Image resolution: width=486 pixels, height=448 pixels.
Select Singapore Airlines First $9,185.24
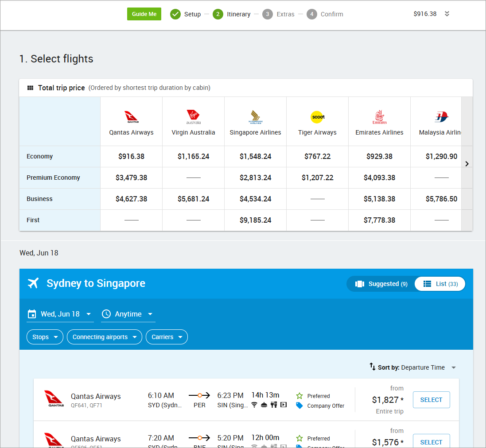(255, 220)
